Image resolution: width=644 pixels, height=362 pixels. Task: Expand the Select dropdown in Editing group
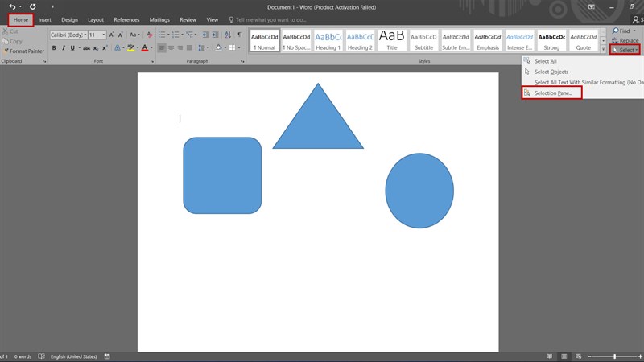pyautogui.click(x=625, y=50)
